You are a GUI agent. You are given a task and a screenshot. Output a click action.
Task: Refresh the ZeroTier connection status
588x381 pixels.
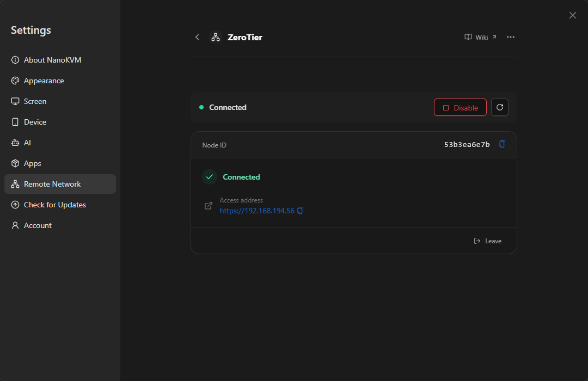500,108
